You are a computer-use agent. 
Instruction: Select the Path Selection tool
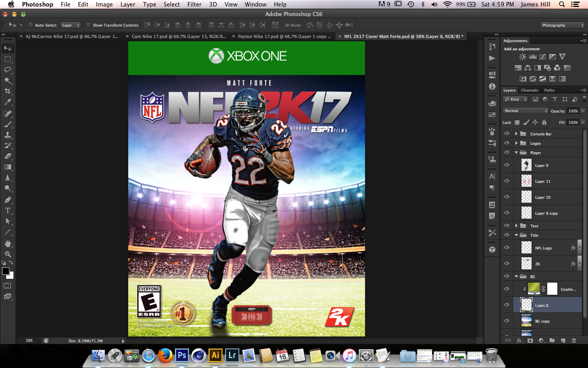(x=8, y=221)
